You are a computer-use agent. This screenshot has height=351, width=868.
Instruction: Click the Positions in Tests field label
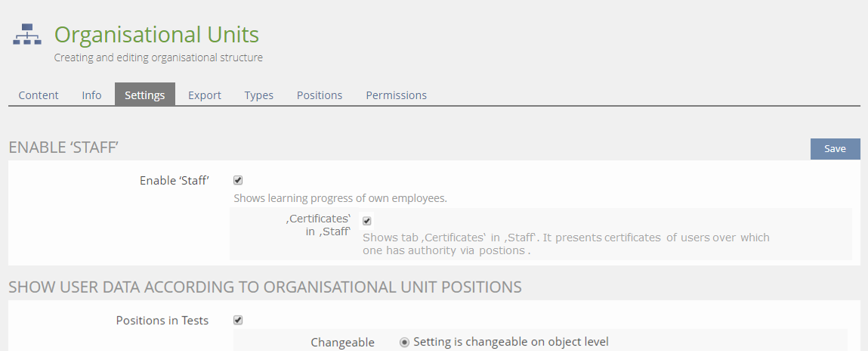pyautogui.click(x=162, y=321)
